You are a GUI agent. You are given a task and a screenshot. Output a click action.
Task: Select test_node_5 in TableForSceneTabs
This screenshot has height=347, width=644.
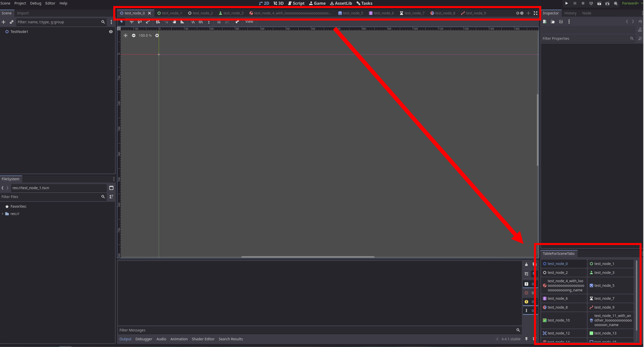tap(611, 285)
